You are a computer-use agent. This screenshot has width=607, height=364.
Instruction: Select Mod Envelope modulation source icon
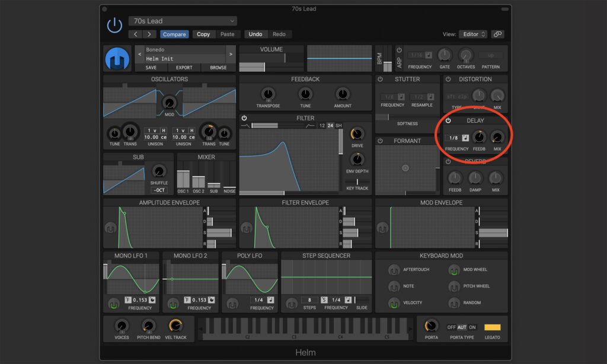coord(382,228)
